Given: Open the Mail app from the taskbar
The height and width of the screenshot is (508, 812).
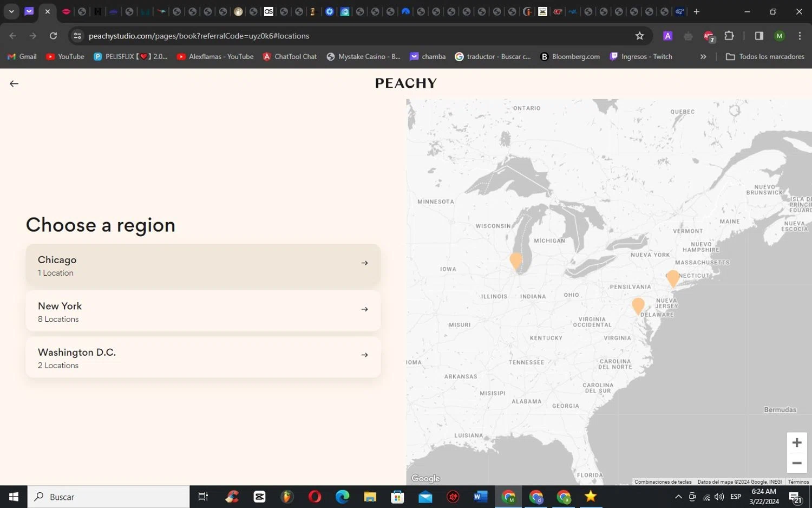Looking at the screenshot, I should click(x=425, y=497).
